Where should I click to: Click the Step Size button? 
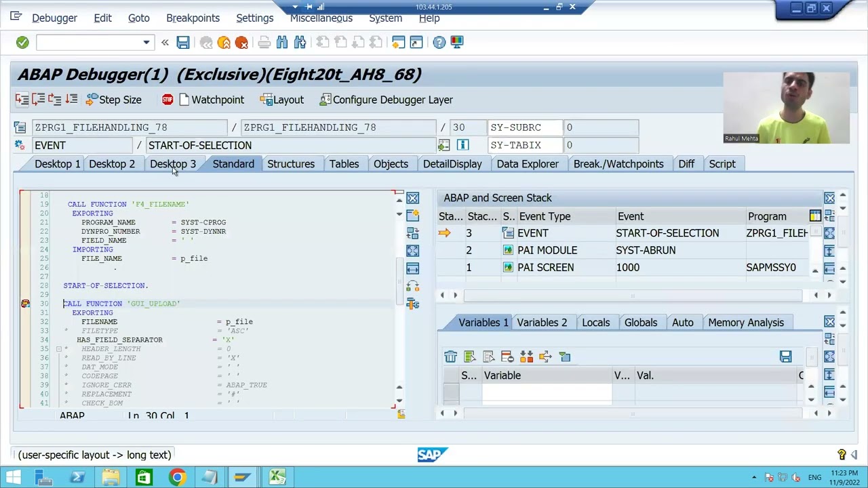point(114,100)
